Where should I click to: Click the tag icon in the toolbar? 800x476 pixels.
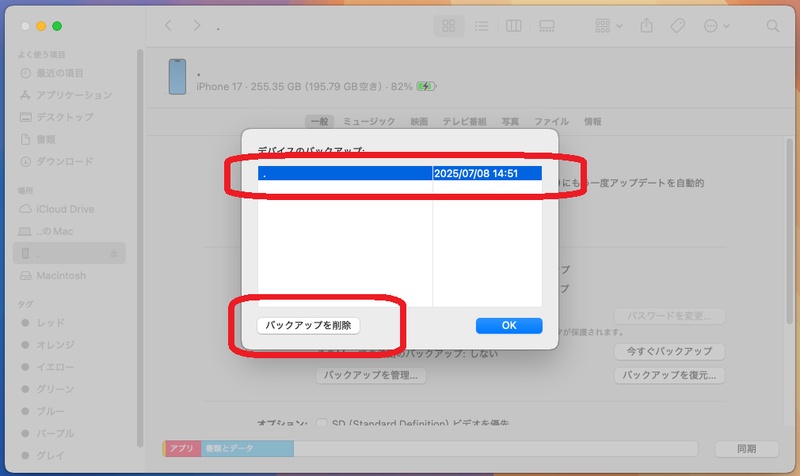click(678, 26)
